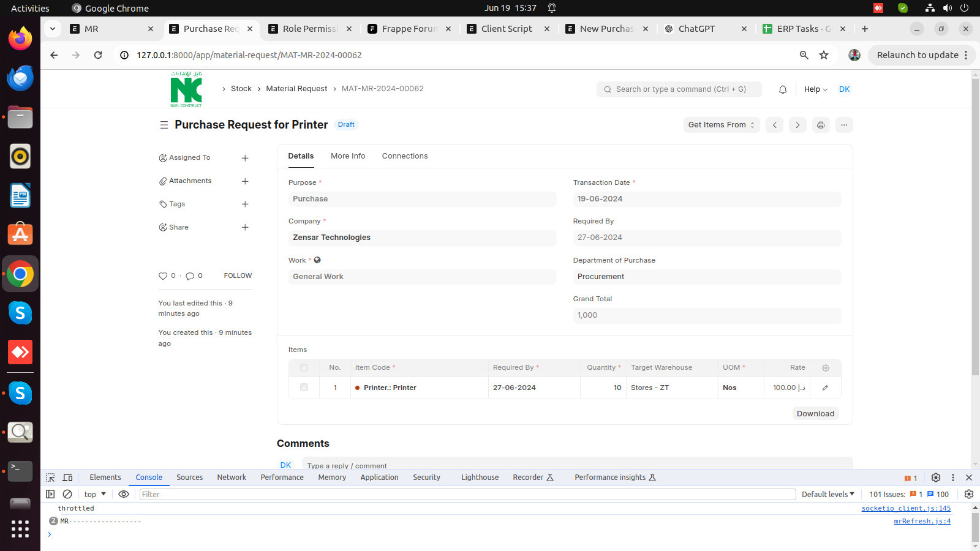
Task: Click the console filter input
Action: [x=467, y=494]
